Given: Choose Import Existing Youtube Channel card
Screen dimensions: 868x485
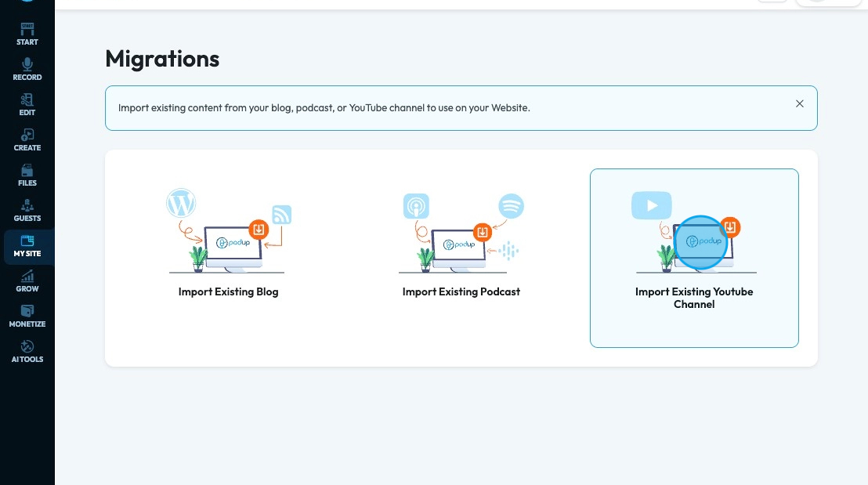Looking at the screenshot, I should (x=694, y=258).
